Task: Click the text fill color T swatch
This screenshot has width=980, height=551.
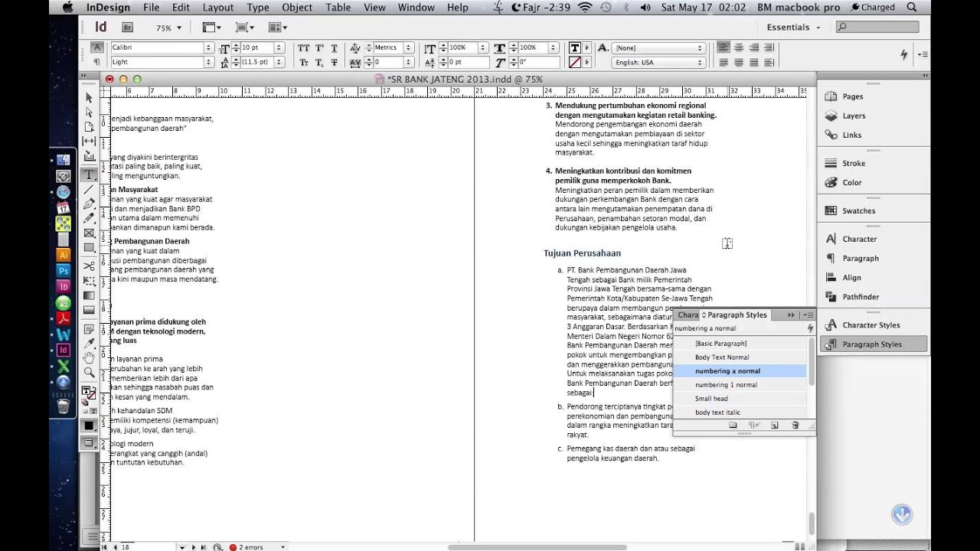Action: tap(575, 47)
